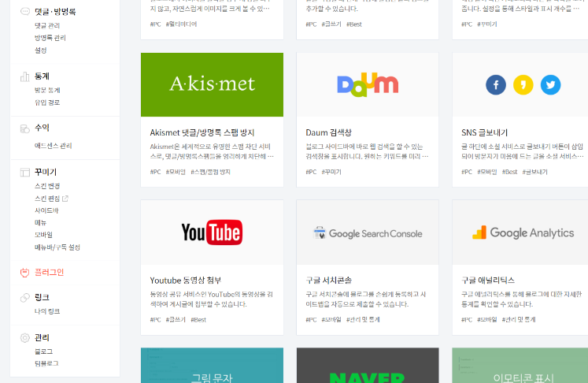Open 스킨 편집 in the sidebar
588x383 pixels.
(47, 199)
